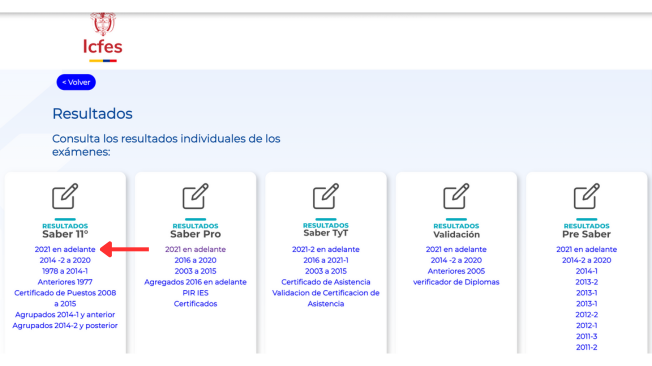
Task: Click the Saber 11° card heading
Action: (65, 234)
